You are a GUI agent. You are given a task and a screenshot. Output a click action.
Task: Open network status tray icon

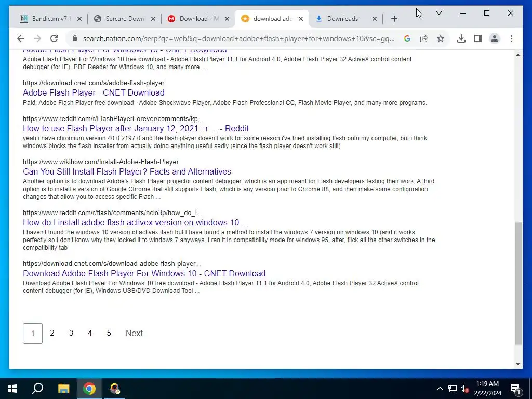[453, 389]
